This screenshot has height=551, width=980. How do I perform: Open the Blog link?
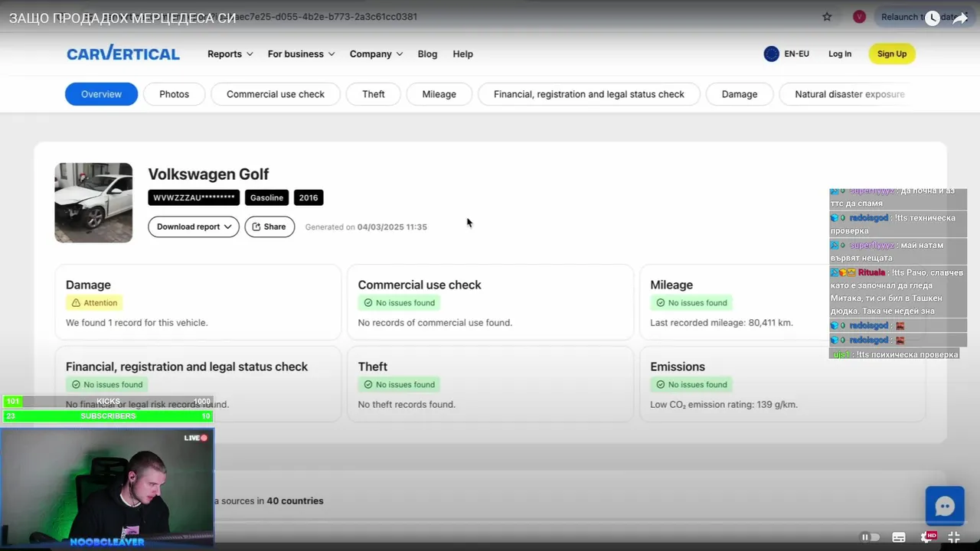tap(427, 54)
